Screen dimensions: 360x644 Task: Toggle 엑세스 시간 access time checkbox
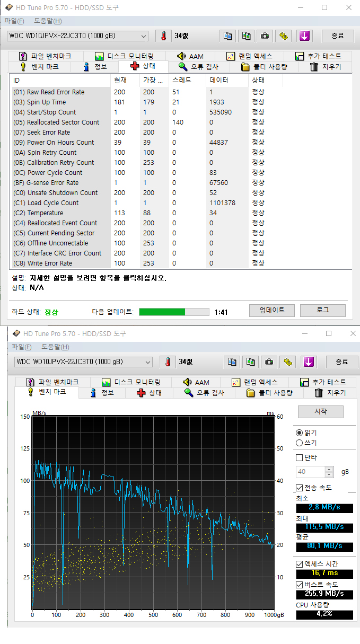pos(300,564)
